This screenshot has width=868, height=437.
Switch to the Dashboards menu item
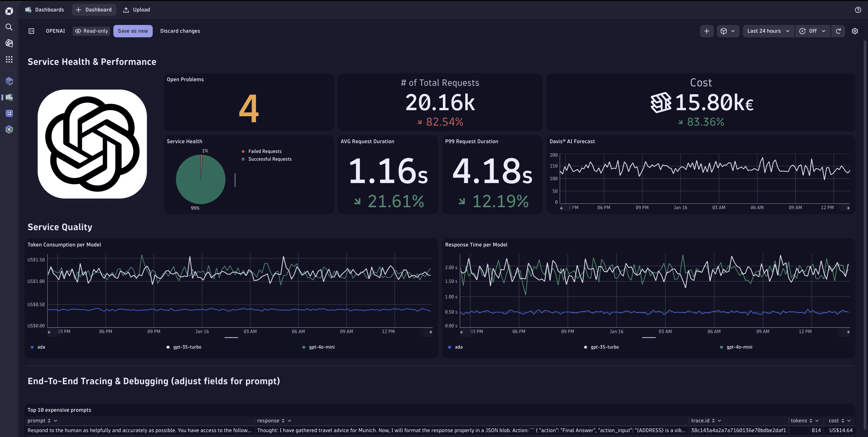49,9
